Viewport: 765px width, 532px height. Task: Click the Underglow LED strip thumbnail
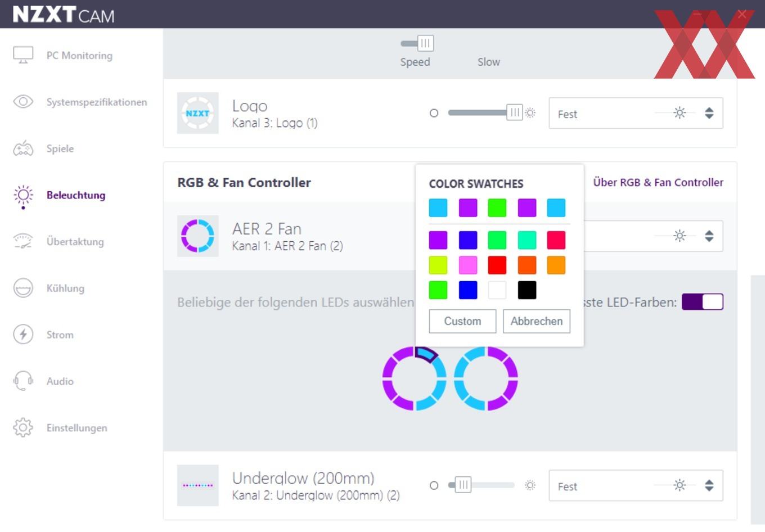point(197,485)
